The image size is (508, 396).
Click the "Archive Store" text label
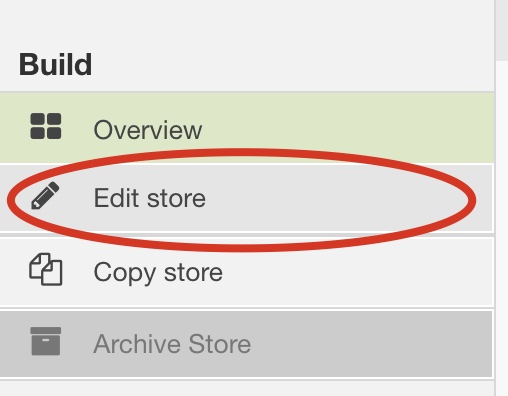tap(172, 344)
